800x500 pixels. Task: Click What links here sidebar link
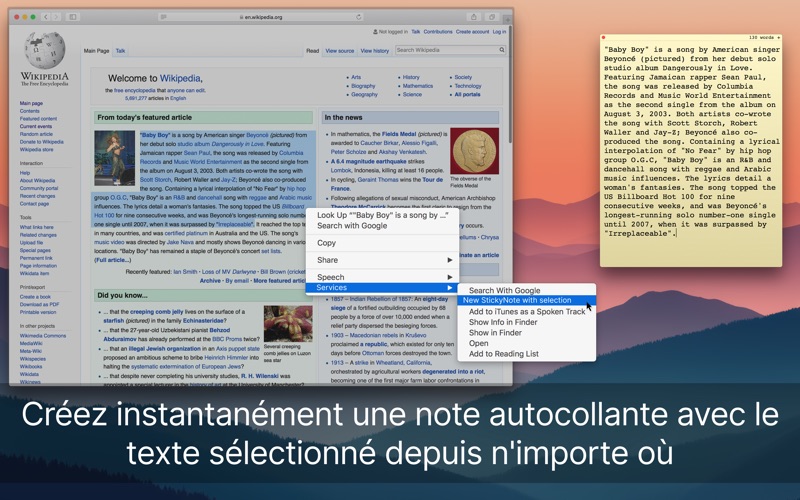(x=36, y=227)
